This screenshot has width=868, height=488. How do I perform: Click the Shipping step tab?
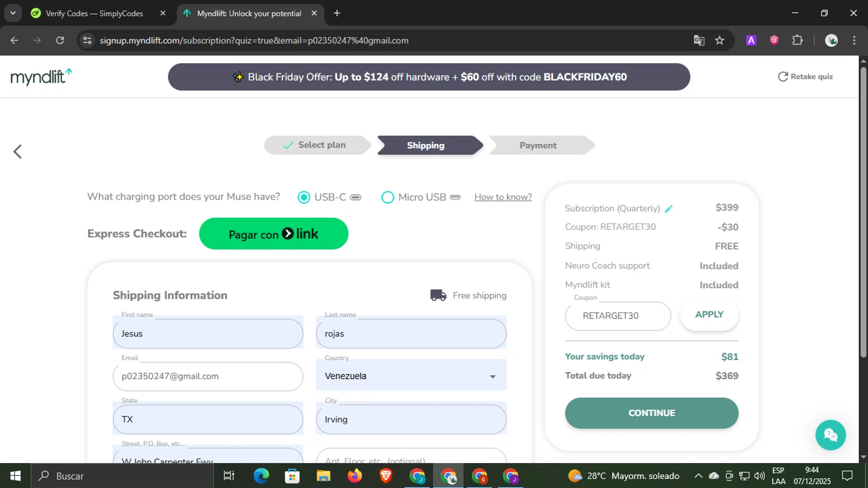[x=429, y=145]
